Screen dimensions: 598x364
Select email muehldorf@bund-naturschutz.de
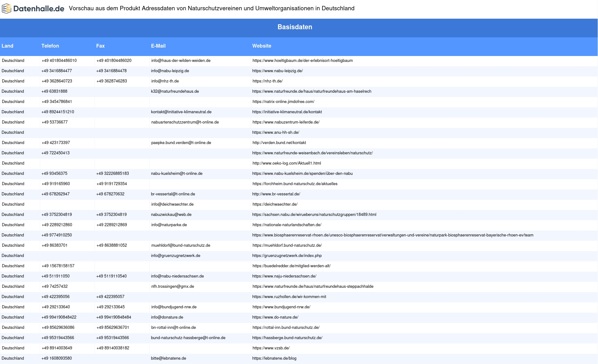click(181, 245)
